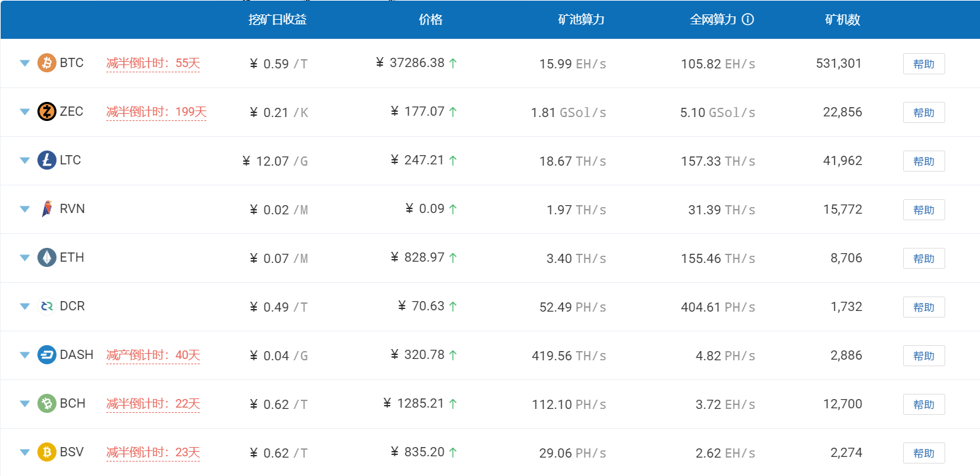Click the LTC daily earnings ¥ 12.07 /G

[275, 162]
